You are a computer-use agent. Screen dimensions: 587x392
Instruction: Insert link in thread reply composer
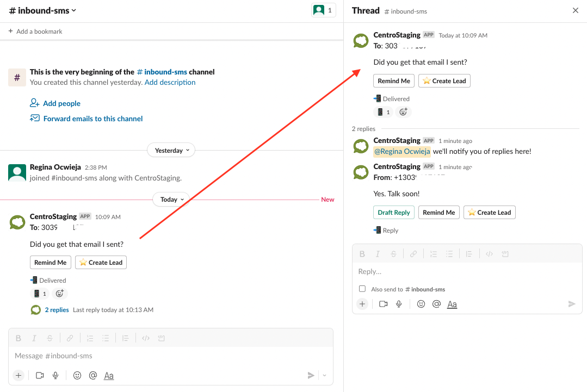[x=413, y=254]
